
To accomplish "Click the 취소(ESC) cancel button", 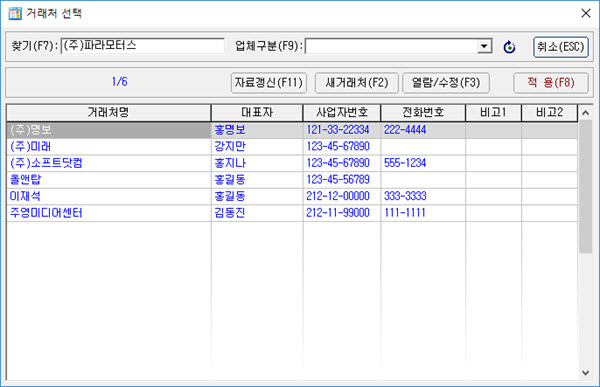I will tap(561, 47).
